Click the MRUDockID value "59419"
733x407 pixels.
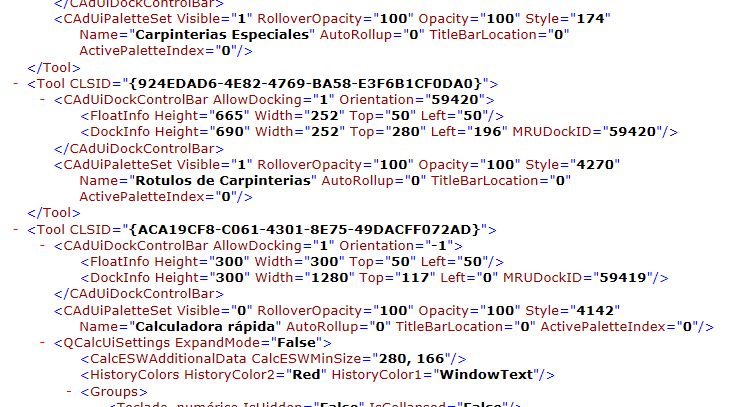(x=623, y=278)
